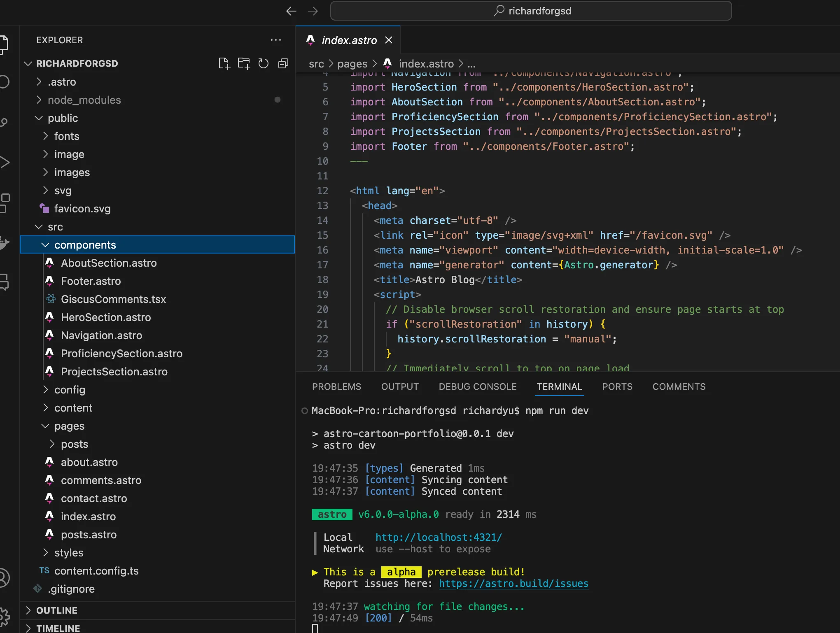Image resolution: width=840 pixels, height=633 pixels.
Task: Open Explorer more actions ellipsis menu
Action: (x=276, y=40)
